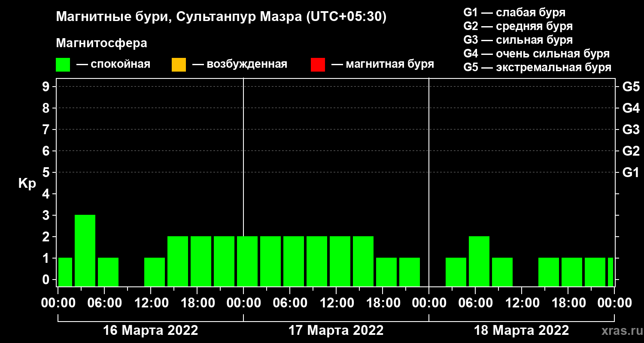The image size is (644, 343).
Task: Click the red magnetic storm swatch
Action: click(x=318, y=65)
